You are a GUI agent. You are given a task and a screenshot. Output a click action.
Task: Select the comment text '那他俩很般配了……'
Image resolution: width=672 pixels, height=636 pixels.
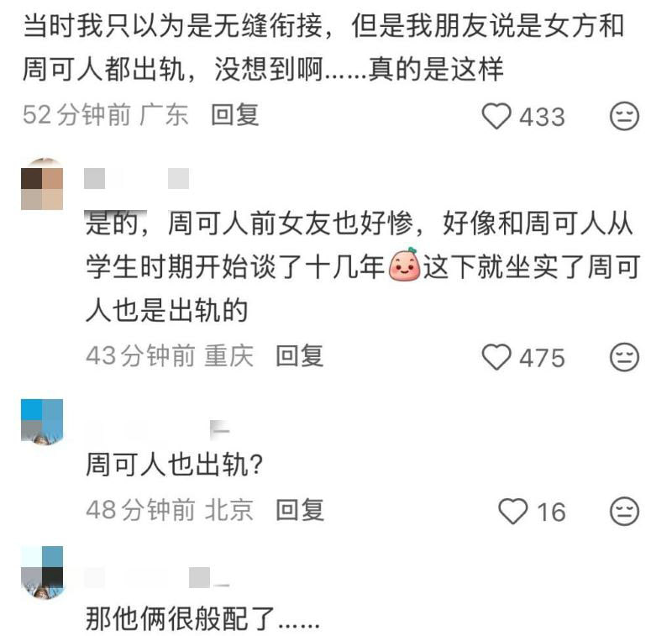pyautogui.click(x=202, y=619)
